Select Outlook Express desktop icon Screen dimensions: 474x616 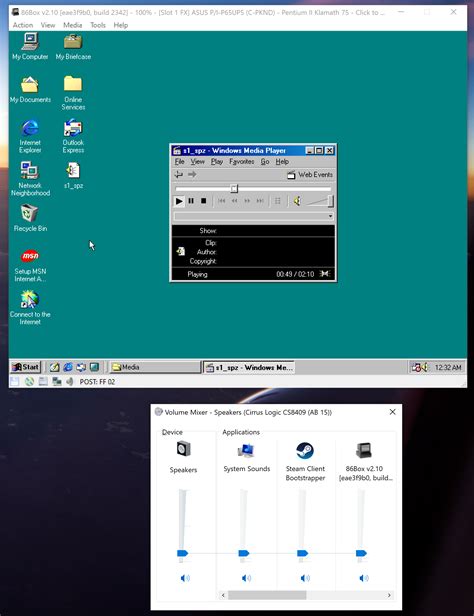point(73,136)
